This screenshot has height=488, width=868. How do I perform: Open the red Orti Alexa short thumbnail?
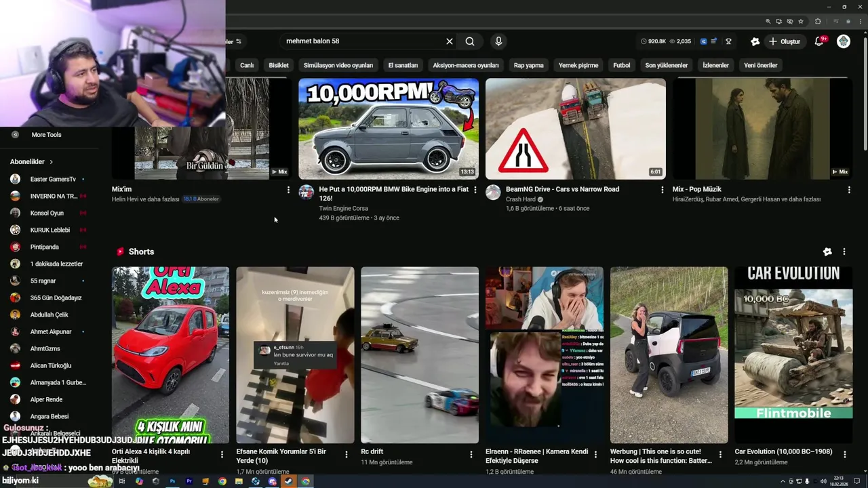170,355
